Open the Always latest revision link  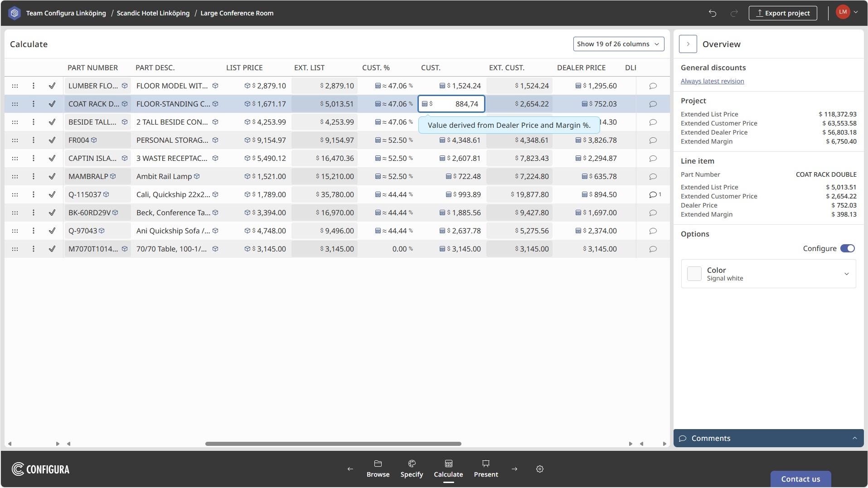713,81
